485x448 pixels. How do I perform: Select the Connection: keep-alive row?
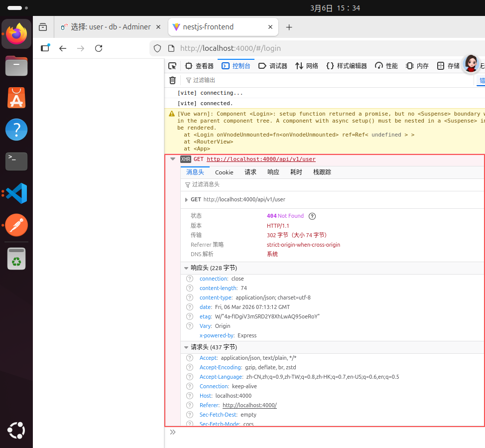(333, 386)
